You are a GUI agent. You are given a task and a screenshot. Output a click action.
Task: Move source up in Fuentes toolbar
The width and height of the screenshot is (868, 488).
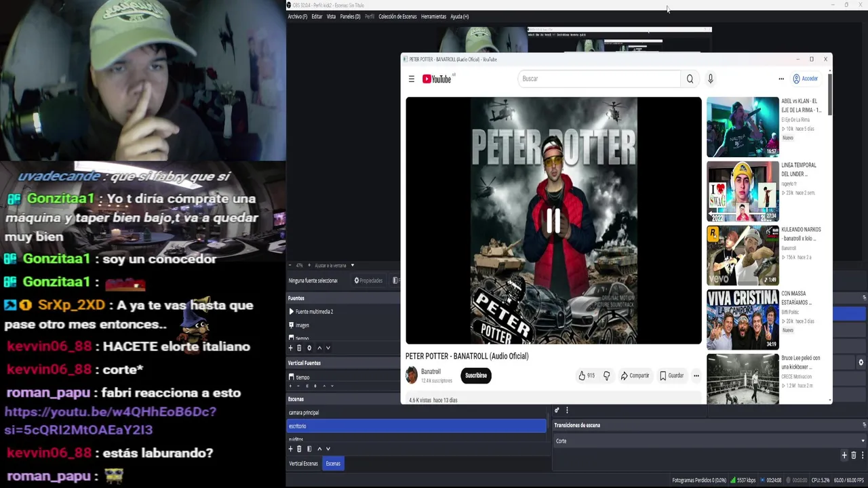pos(319,348)
